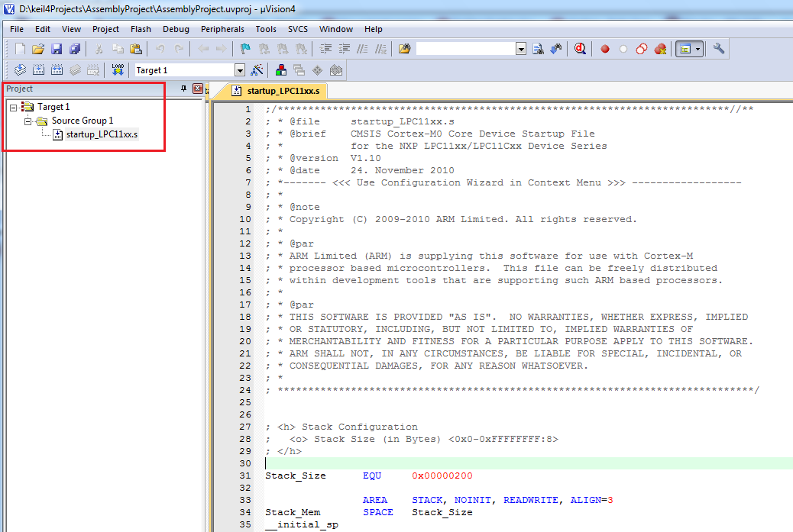
Task: Open the Edit menu
Action: pyautogui.click(x=43, y=29)
